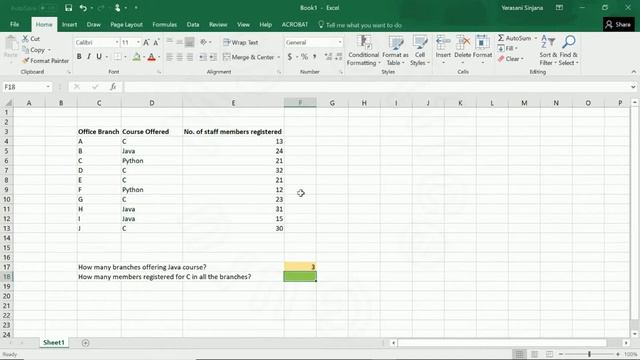Click the Insert Function fx icon
This screenshot has height=360, width=640.
pyautogui.click(x=113, y=87)
